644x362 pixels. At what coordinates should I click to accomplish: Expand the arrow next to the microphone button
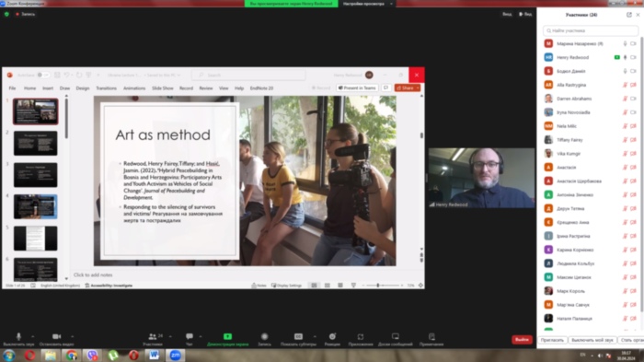coord(33,336)
